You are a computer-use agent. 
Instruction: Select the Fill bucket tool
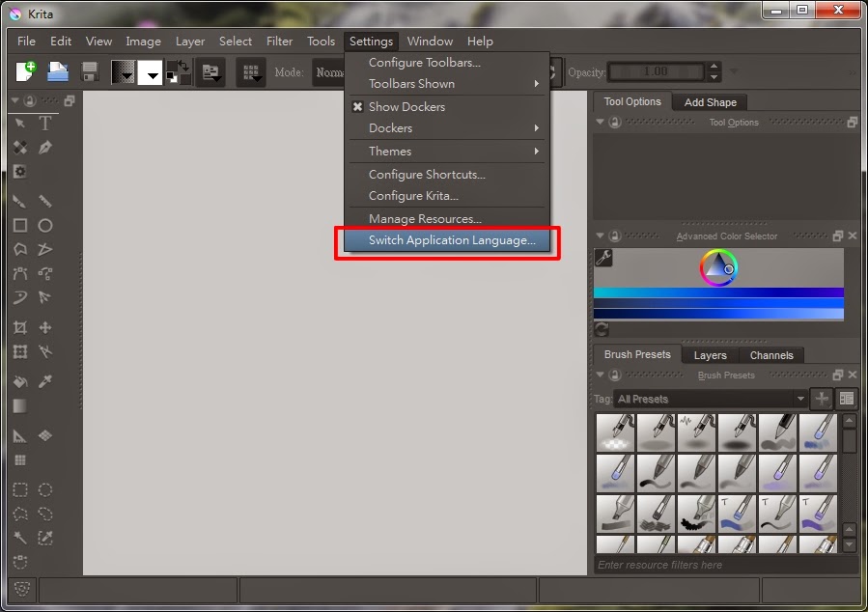[x=20, y=382]
